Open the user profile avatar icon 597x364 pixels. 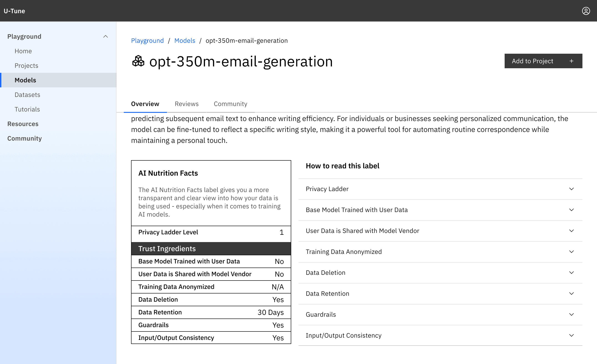pyautogui.click(x=586, y=11)
